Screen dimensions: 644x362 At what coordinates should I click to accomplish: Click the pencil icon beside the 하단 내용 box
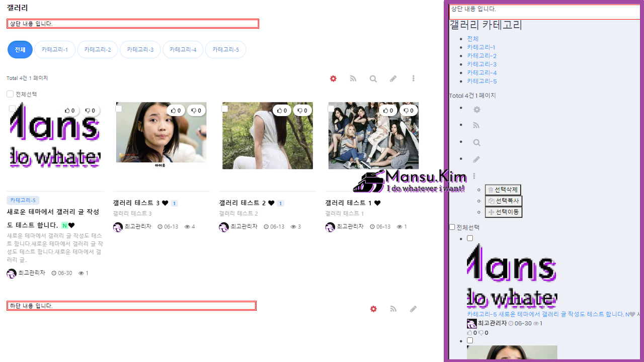point(413,309)
